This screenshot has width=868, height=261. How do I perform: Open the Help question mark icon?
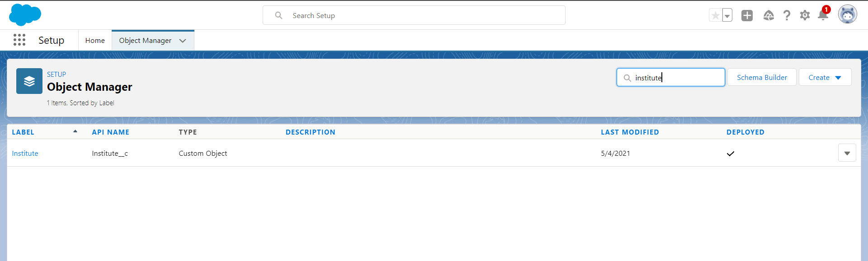click(x=787, y=16)
